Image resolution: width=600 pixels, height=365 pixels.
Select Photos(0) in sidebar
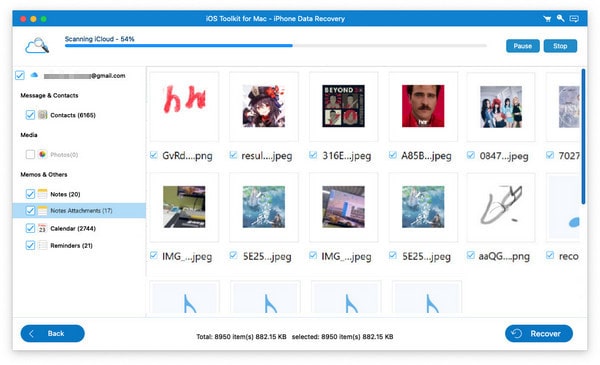64,155
